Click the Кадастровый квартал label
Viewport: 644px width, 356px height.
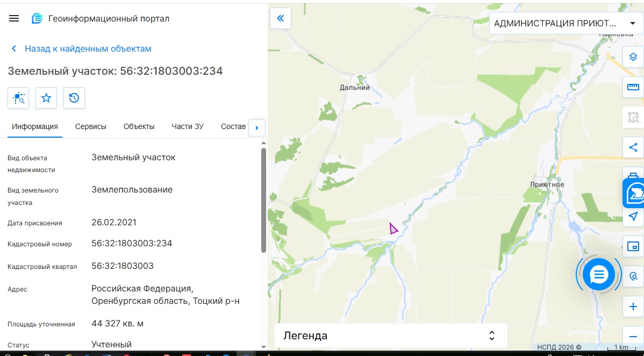point(42,267)
